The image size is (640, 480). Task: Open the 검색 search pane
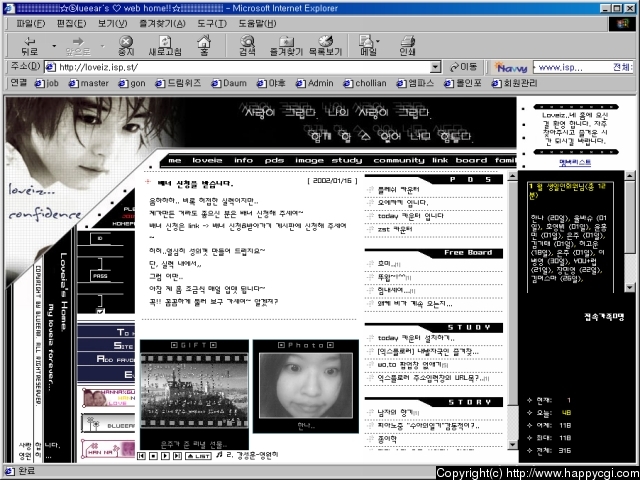[247, 46]
